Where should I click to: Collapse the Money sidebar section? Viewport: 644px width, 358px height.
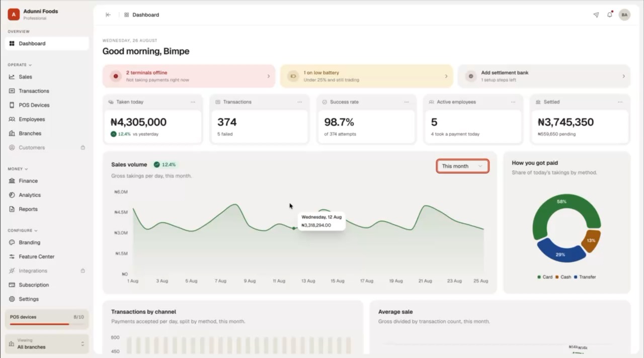coord(18,169)
